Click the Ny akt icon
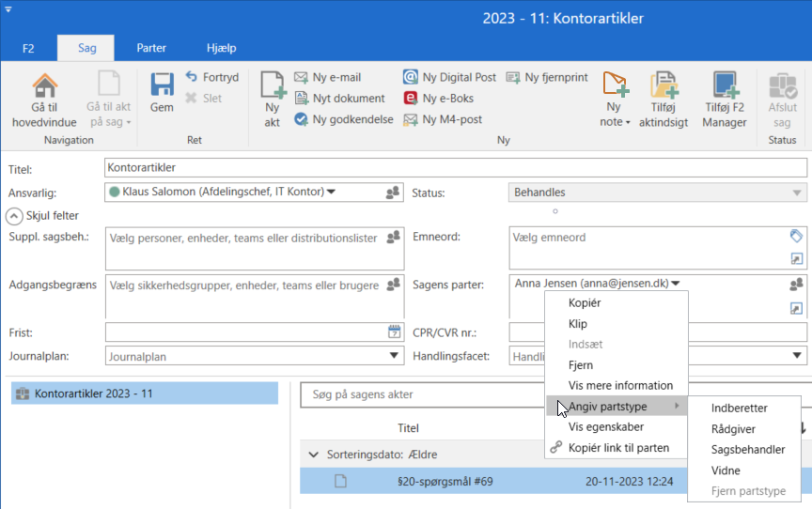 pyautogui.click(x=273, y=87)
